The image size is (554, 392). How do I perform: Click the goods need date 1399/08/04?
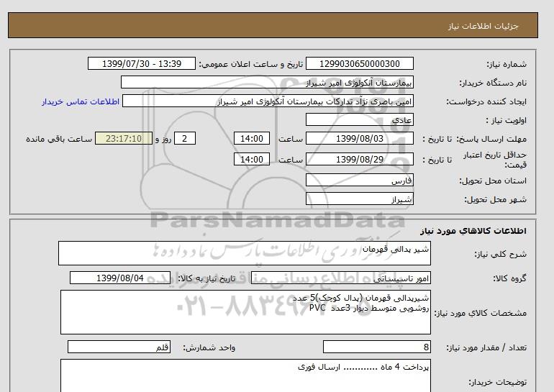coord(120,278)
